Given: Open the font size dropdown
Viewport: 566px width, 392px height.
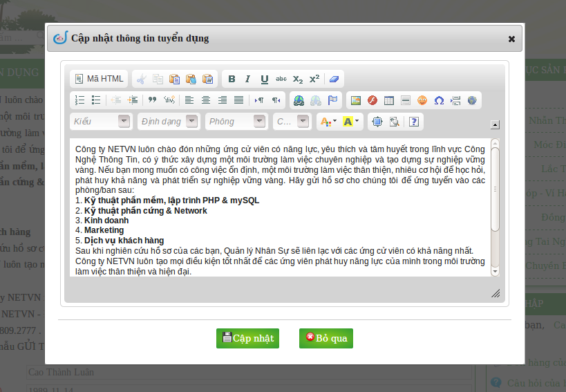Looking at the screenshot, I should point(292,121).
